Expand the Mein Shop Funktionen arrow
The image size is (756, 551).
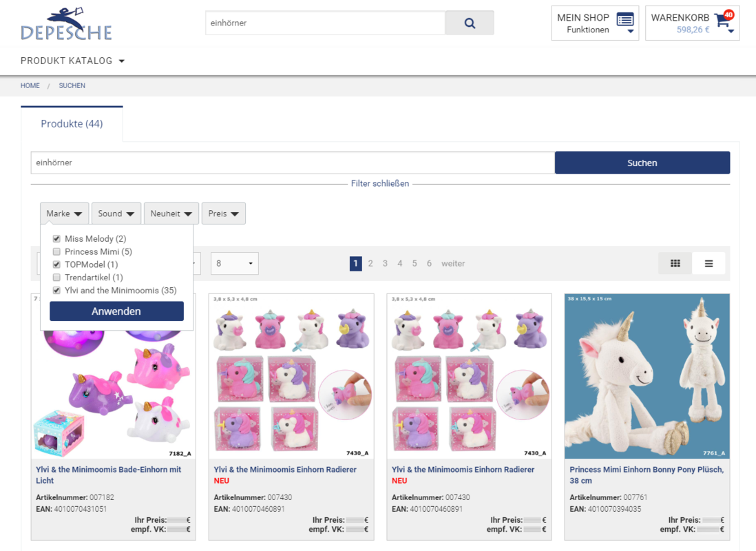[x=630, y=32]
